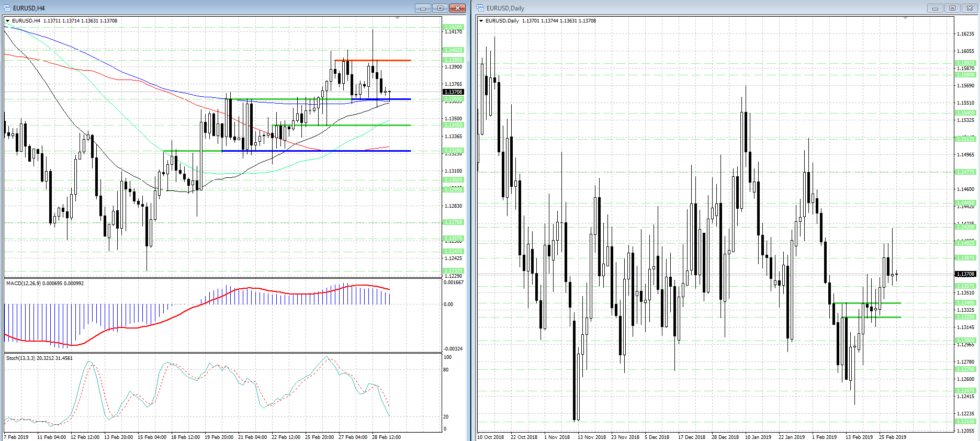The image size is (980, 441).
Task: Click the 1.13950 level label on H4 chart
Action: click(x=453, y=60)
